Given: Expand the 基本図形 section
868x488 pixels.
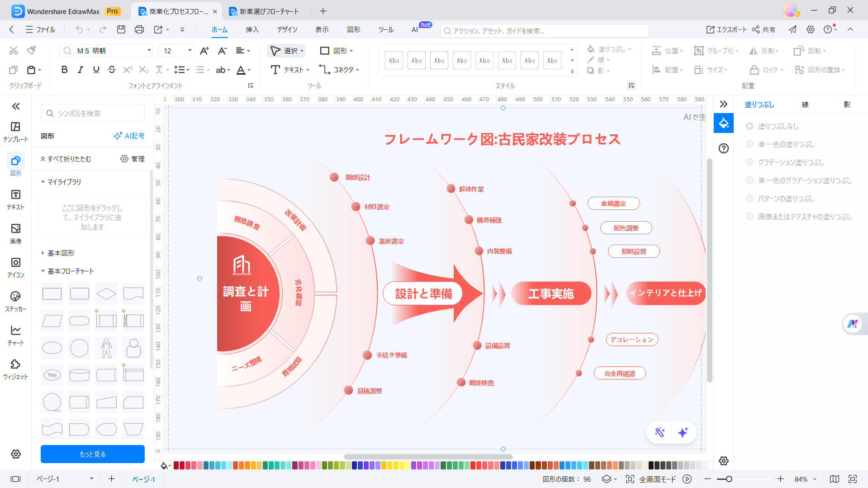Looking at the screenshot, I should pyautogui.click(x=61, y=253).
